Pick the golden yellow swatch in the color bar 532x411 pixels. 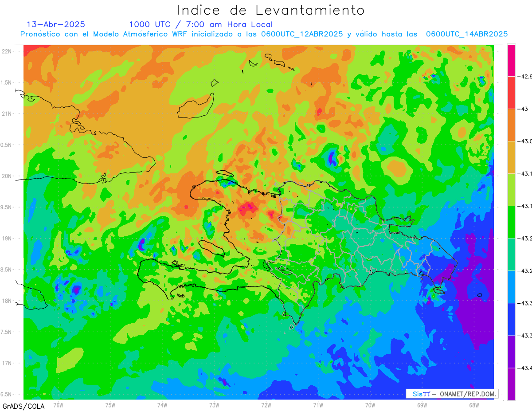(512, 157)
